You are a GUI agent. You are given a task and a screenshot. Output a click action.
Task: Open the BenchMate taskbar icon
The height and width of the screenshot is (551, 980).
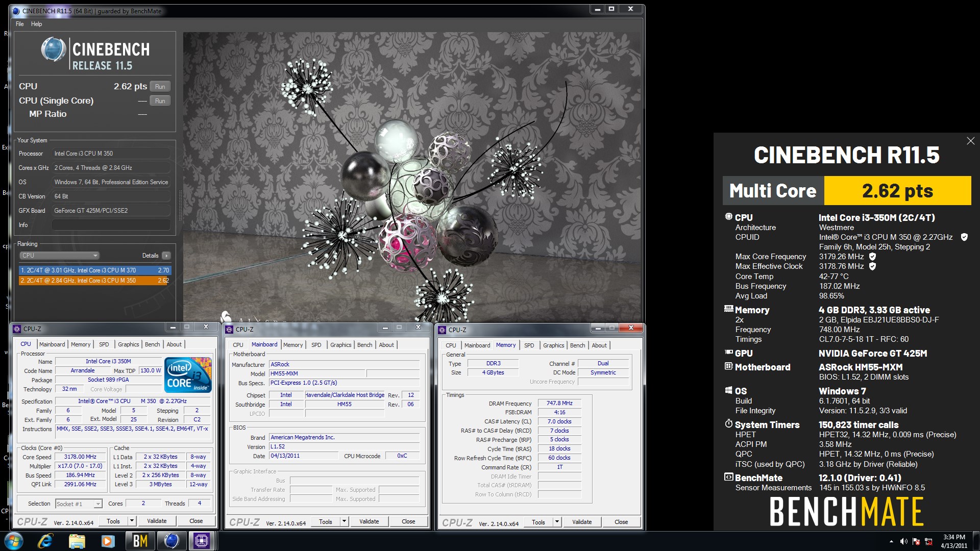pyautogui.click(x=140, y=541)
